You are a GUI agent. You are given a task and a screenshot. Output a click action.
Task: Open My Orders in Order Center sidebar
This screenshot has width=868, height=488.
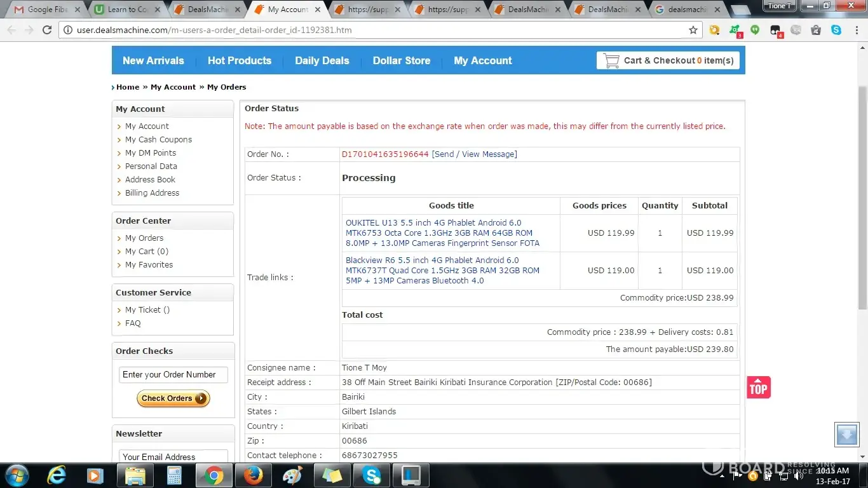pos(144,238)
